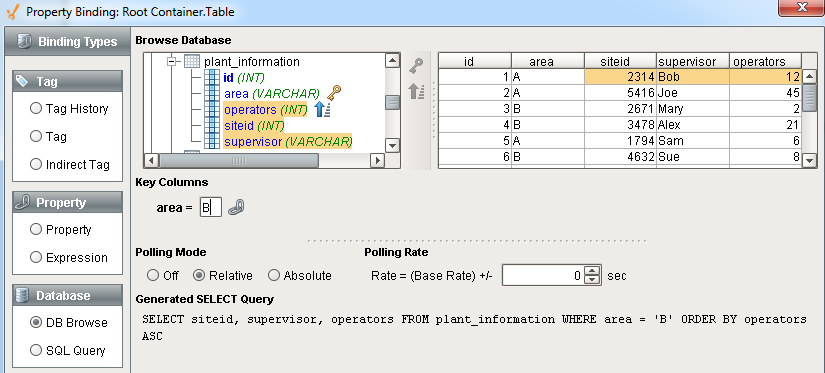Click the link icon next to area field

point(236,207)
